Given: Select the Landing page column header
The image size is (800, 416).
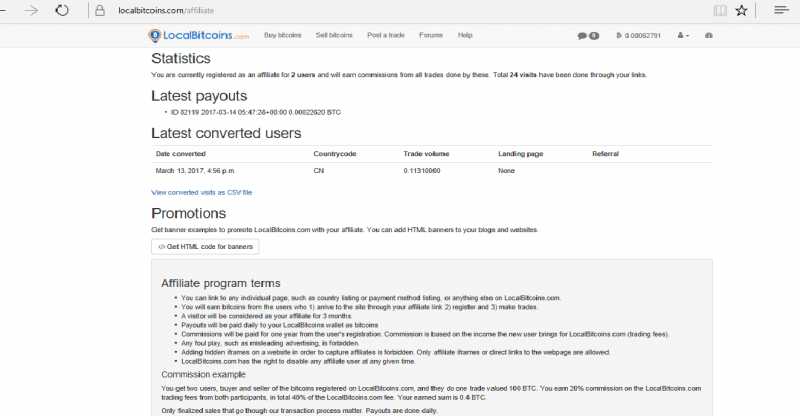Looking at the screenshot, I should [x=521, y=154].
